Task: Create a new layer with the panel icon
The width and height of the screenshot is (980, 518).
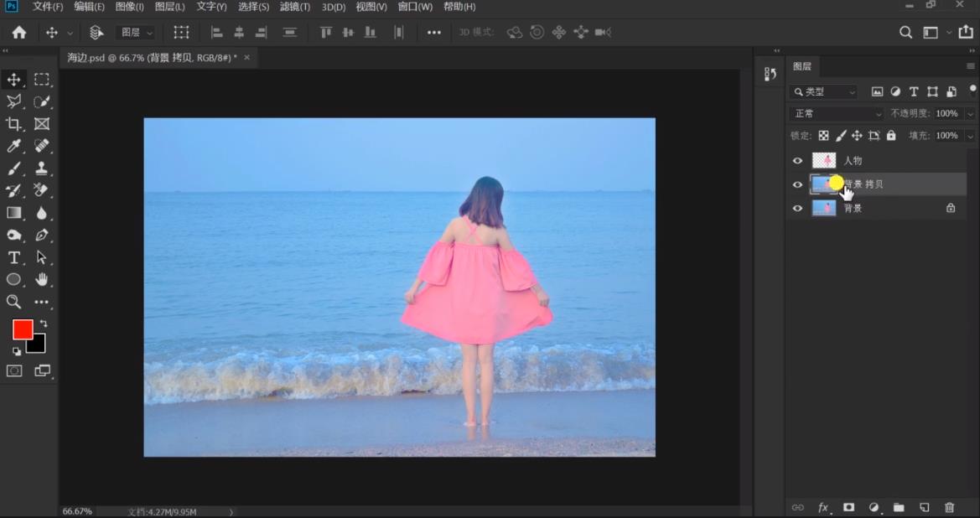Action: tap(924, 507)
